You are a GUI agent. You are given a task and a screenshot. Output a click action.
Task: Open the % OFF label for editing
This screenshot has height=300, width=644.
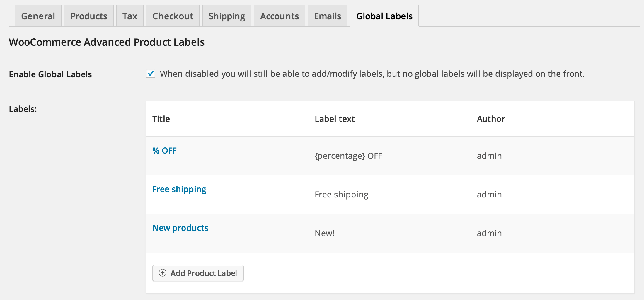click(x=164, y=150)
